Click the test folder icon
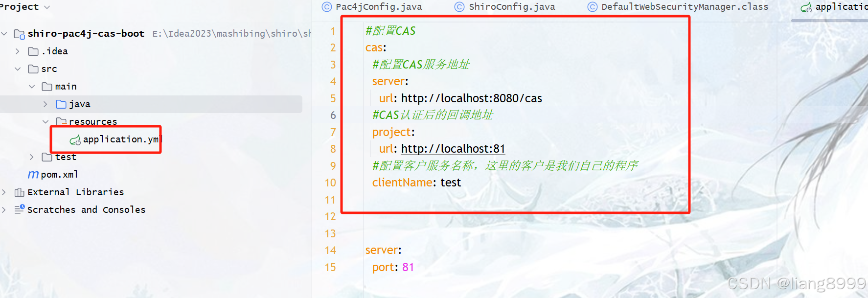Image resolution: width=868 pixels, height=298 pixels. tap(47, 157)
